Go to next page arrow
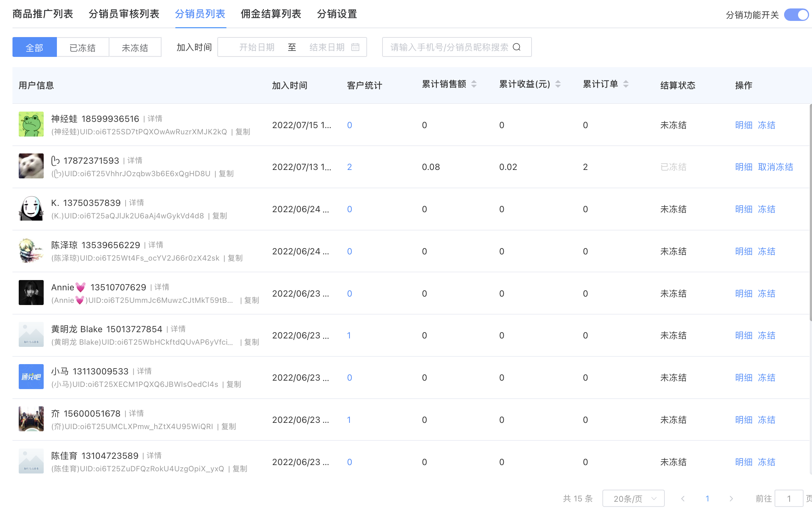This screenshot has width=812, height=508. pos(731,498)
